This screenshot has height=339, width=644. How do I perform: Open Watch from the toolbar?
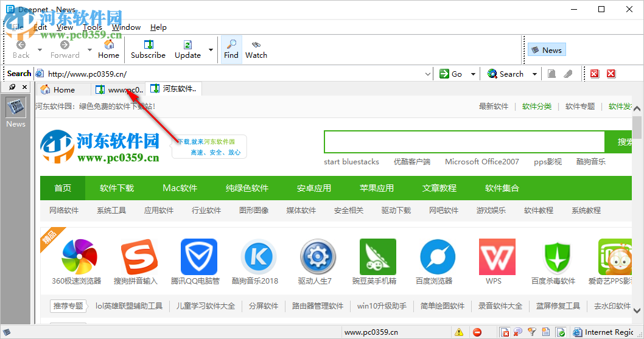(256, 49)
